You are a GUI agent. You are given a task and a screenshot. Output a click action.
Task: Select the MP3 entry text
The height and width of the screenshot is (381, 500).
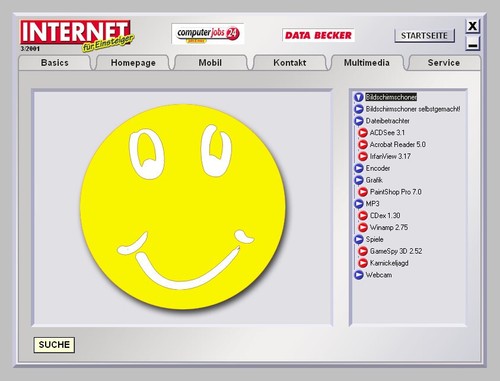[x=372, y=204]
